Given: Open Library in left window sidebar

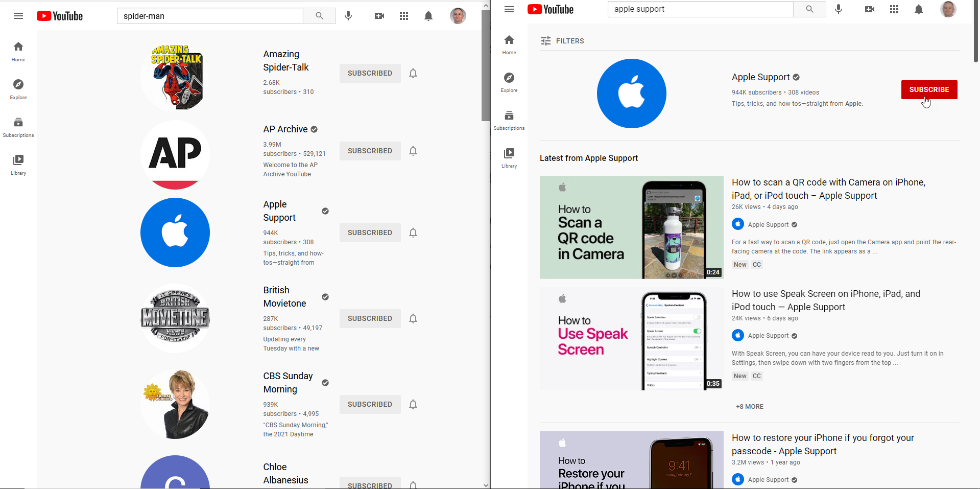Looking at the screenshot, I should (18, 165).
